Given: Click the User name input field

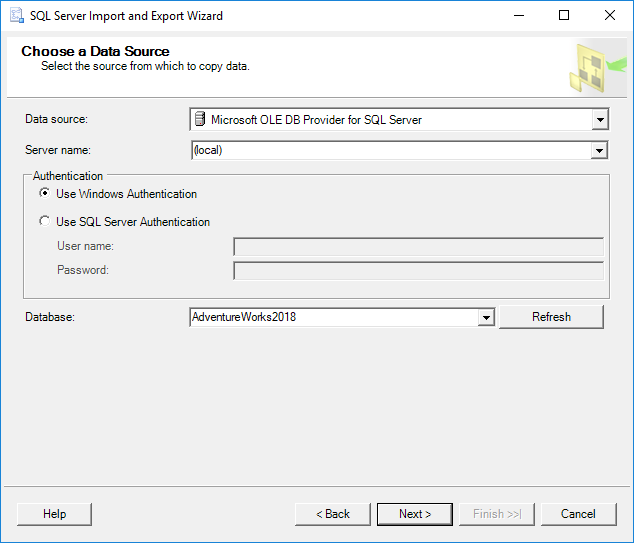Looking at the screenshot, I should [x=418, y=247].
